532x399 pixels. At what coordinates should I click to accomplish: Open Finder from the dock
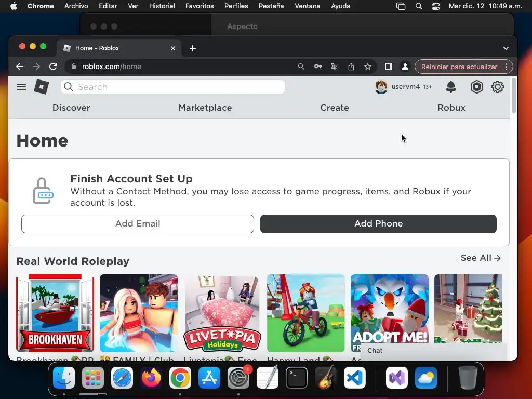64,378
